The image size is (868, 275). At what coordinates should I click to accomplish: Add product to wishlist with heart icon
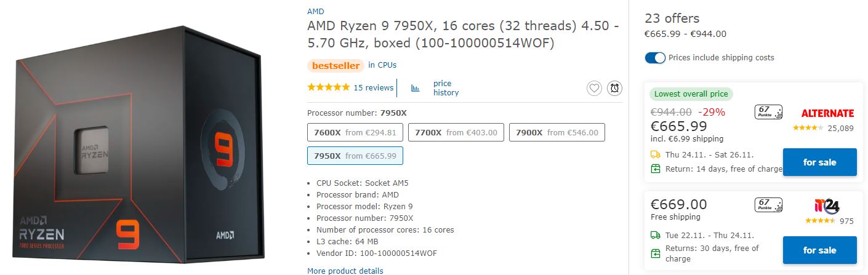point(594,89)
